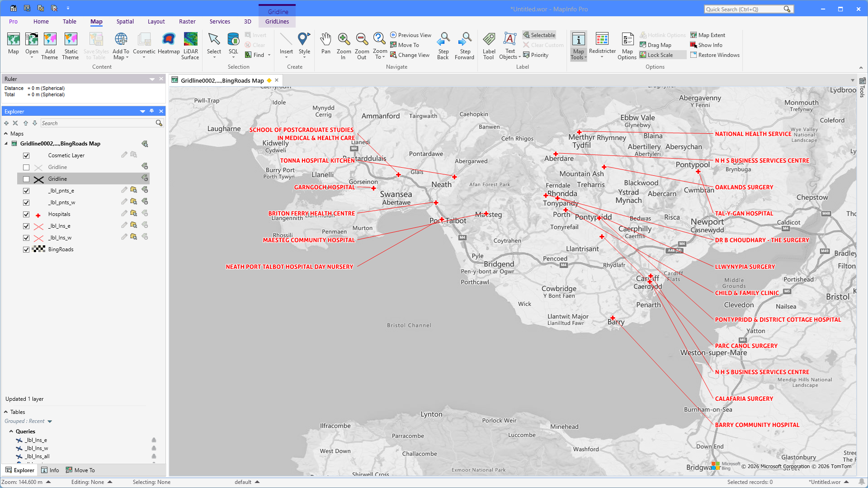Screen dimensions: 868x488
Task: Toggle the BingRoads layer checkbox
Action: click(x=26, y=250)
